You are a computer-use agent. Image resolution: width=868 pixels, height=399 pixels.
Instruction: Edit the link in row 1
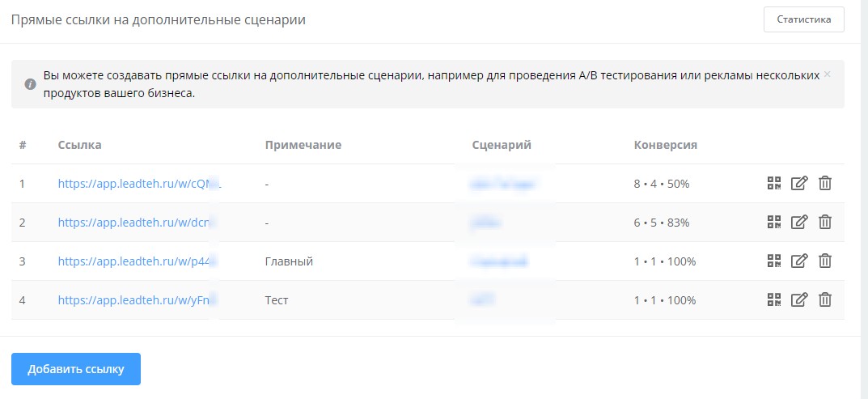[799, 184]
